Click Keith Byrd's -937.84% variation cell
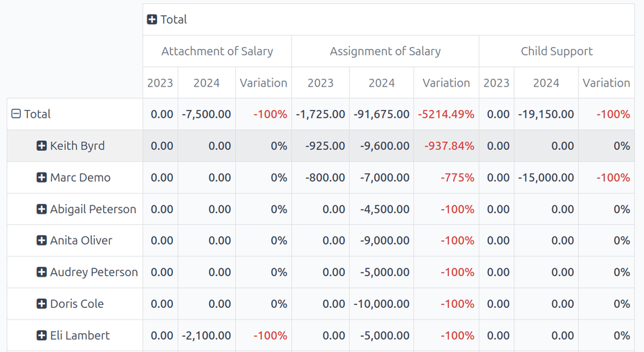Screen dimensions: 644x352 click(446, 146)
